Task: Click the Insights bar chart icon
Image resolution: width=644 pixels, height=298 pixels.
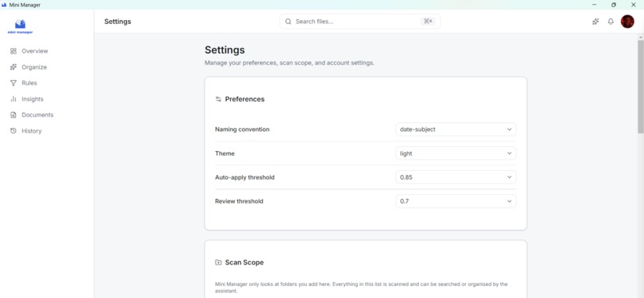Action: click(14, 99)
